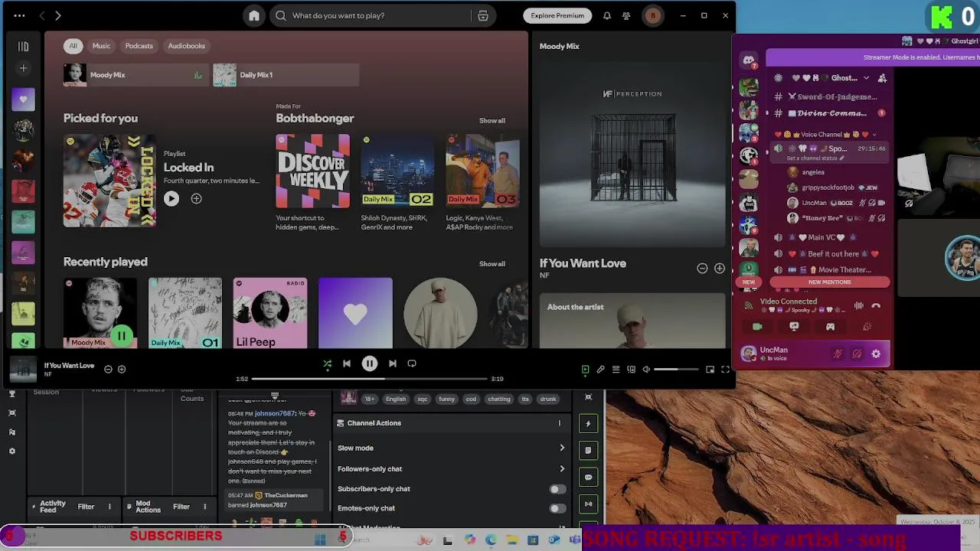The image size is (980, 551).
Task: Click Explore Premium button
Action: (x=557, y=15)
